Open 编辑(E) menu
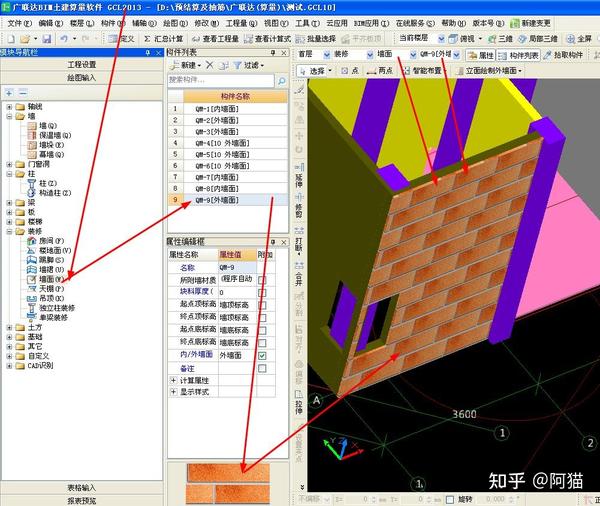 (51, 23)
